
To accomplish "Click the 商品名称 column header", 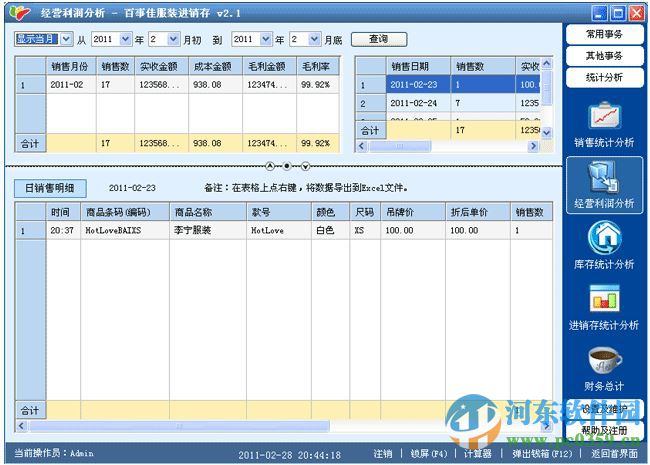I will point(208,212).
